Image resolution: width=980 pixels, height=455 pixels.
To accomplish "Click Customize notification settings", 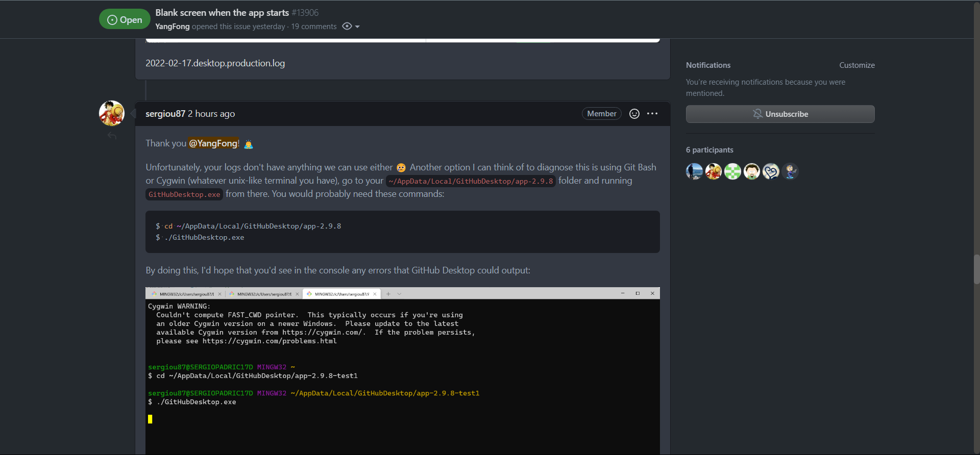I will click(856, 65).
